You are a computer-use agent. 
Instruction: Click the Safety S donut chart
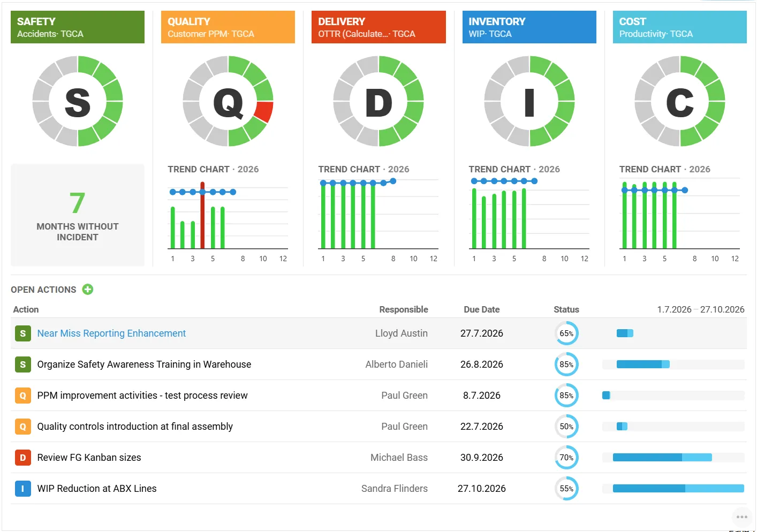tap(78, 101)
